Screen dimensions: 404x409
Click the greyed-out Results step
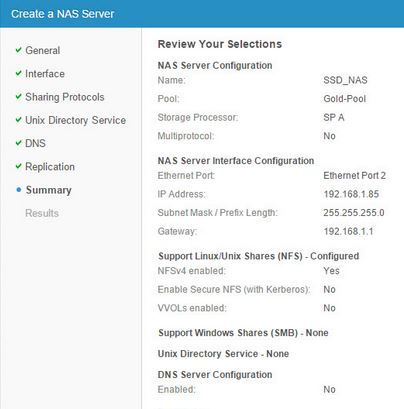42,213
